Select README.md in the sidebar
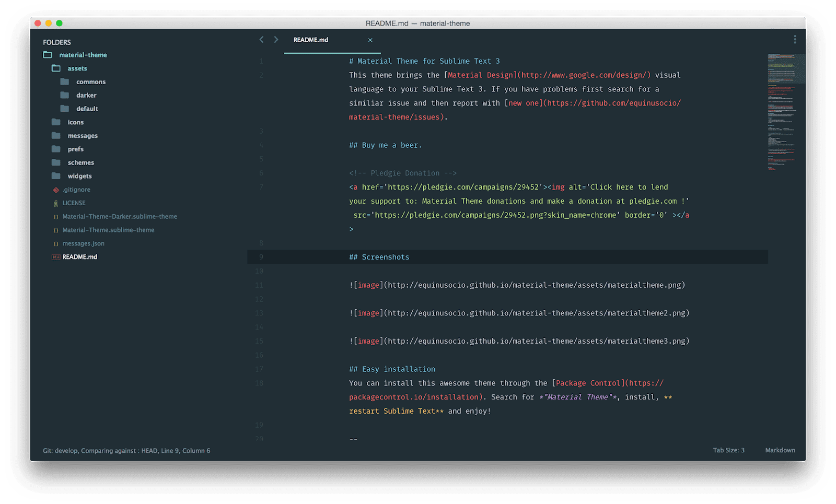Screen dimensions: 836x504 pos(79,257)
